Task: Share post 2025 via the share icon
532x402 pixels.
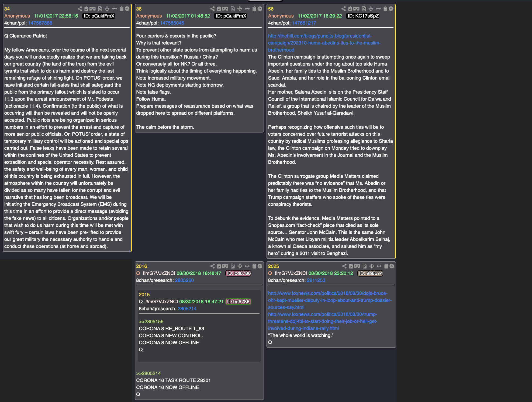Action: tap(344, 266)
